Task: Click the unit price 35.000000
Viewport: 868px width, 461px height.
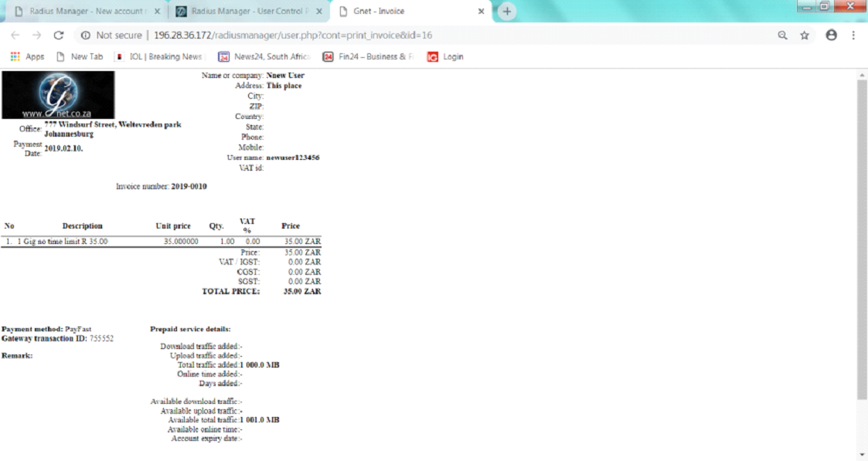Action: [x=180, y=242]
